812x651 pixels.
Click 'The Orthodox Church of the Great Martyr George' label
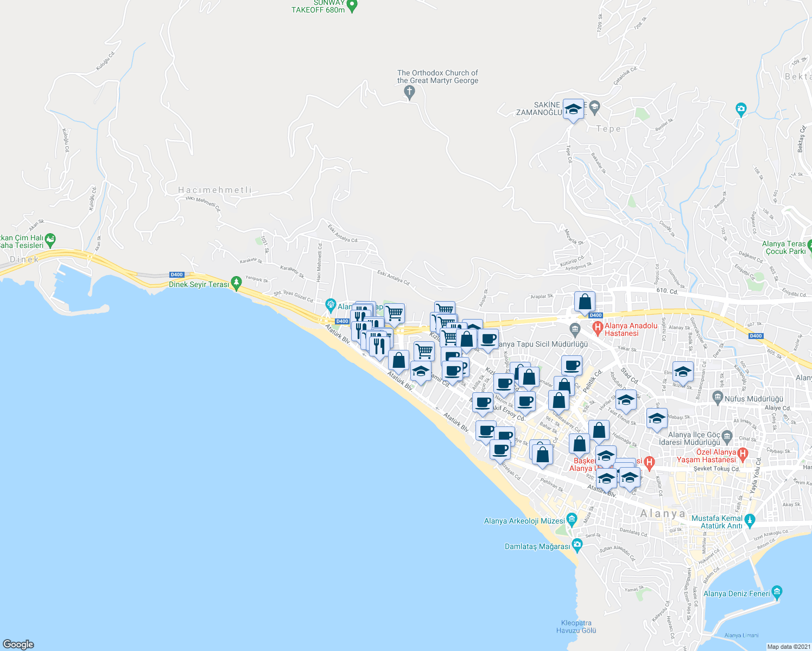[437, 76]
